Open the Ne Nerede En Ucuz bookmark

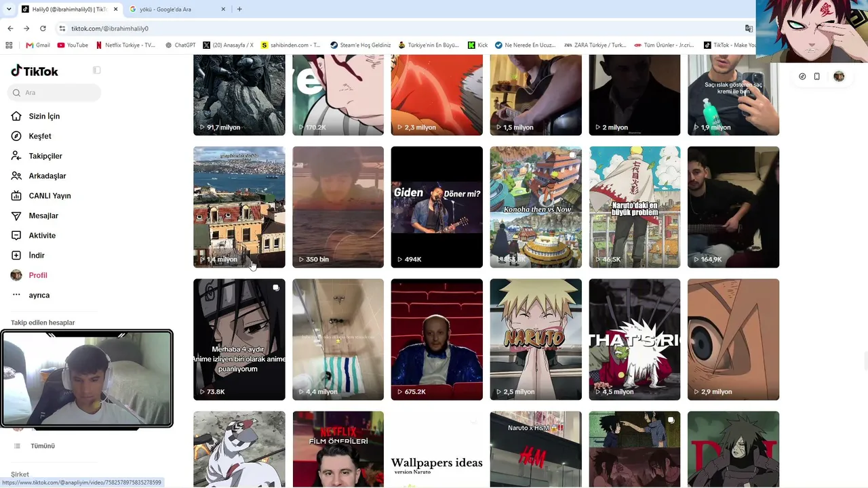(525, 45)
